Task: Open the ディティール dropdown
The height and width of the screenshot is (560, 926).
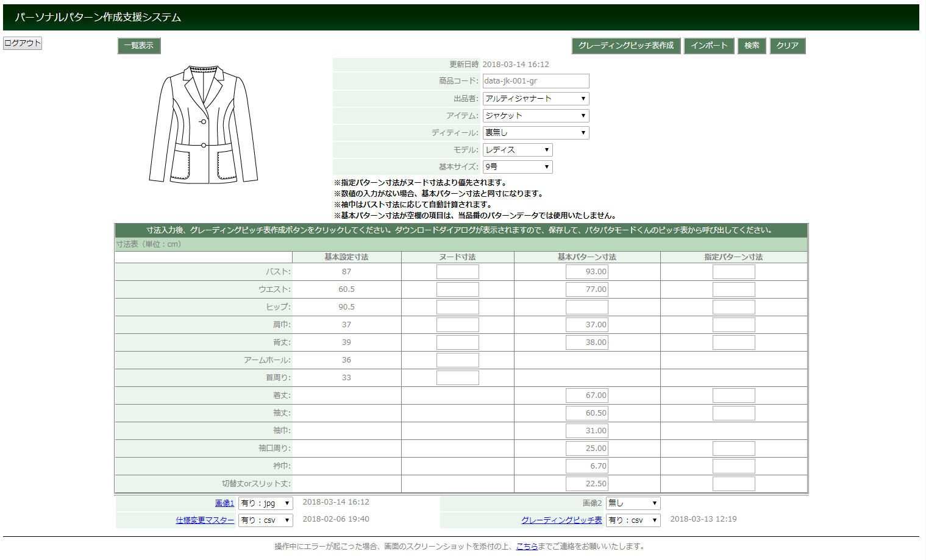Action: (x=536, y=133)
